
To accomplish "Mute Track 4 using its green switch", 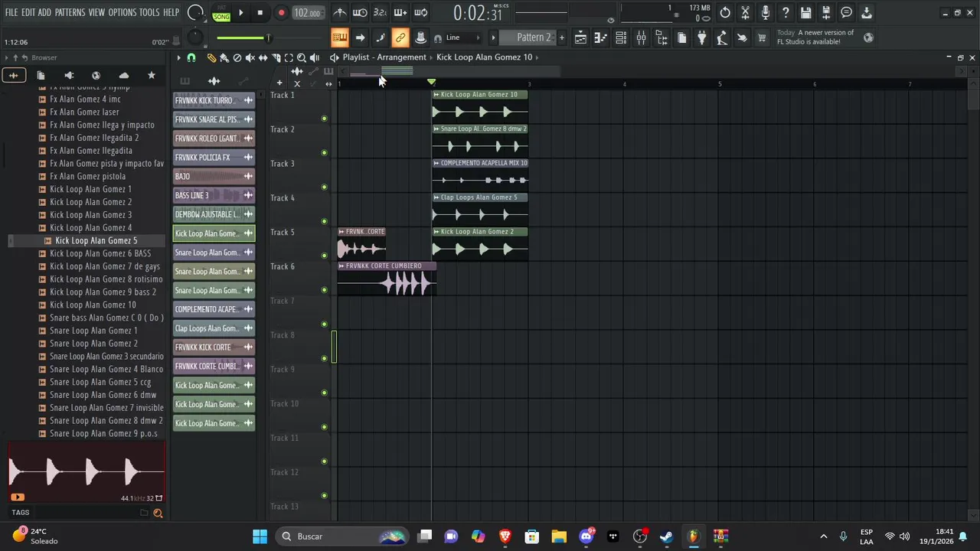I will click(324, 222).
